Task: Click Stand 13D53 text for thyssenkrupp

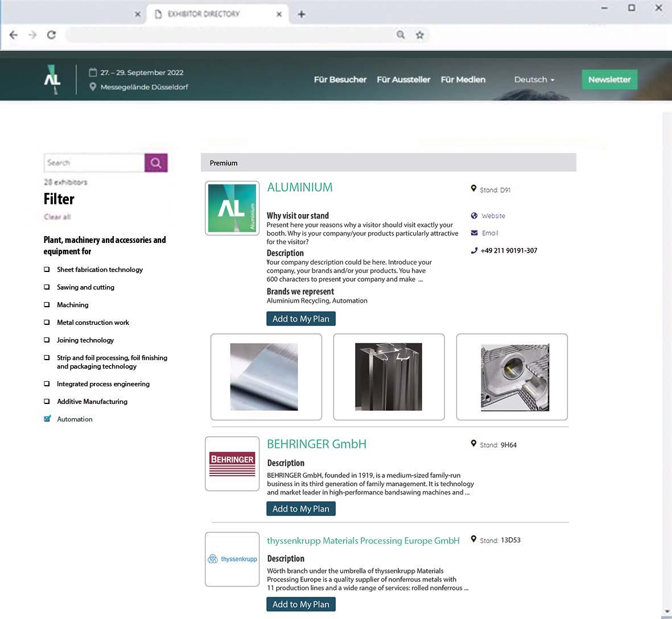Action: [500, 540]
